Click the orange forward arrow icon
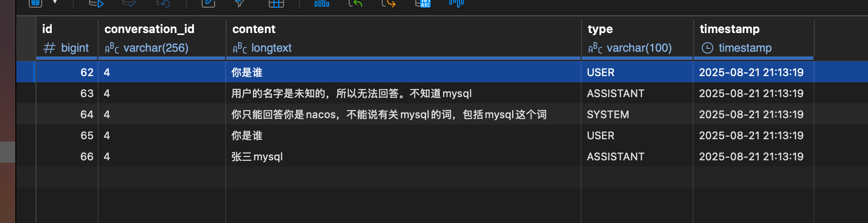The width and height of the screenshot is (868, 223). pos(389,3)
